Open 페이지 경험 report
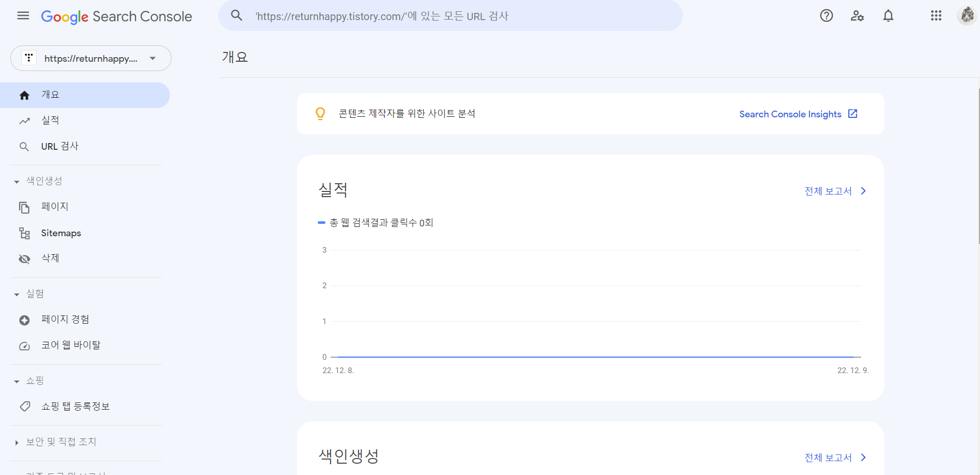The height and width of the screenshot is (475, 980). [85, 320]
